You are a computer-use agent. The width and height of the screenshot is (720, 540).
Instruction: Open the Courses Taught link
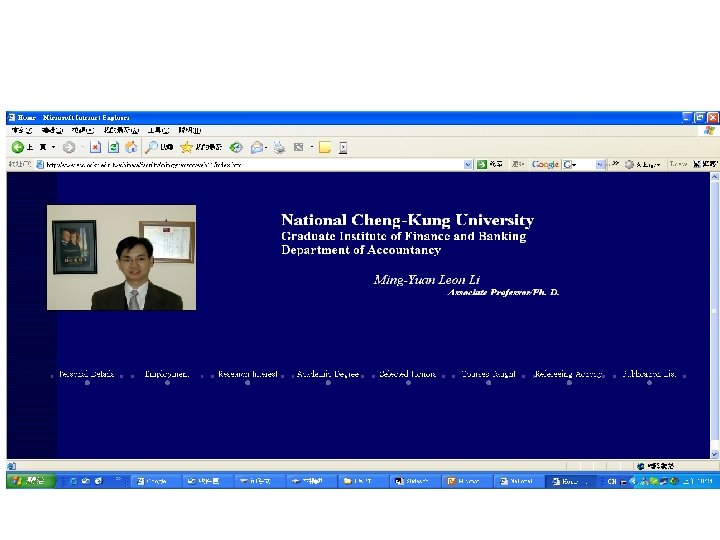click(x=488, y=374)
